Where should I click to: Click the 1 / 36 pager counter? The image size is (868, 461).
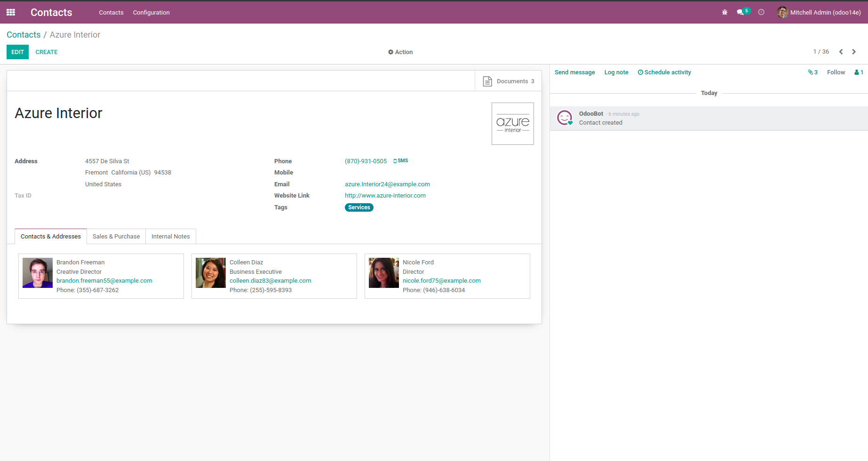(x=821, y=52)
